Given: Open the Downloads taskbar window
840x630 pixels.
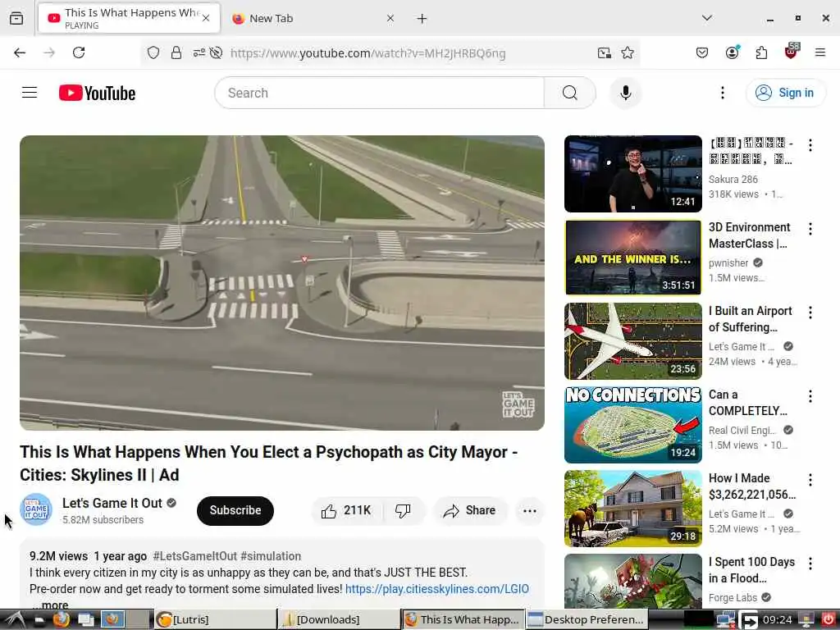Looking at the screenshot, I should (x=339, y=619).
